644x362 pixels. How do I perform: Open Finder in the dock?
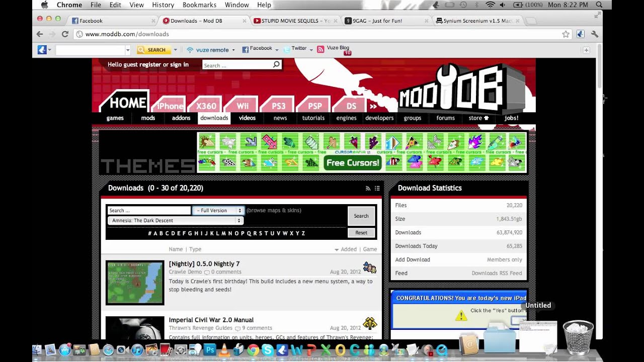click(x=37, y=350)
